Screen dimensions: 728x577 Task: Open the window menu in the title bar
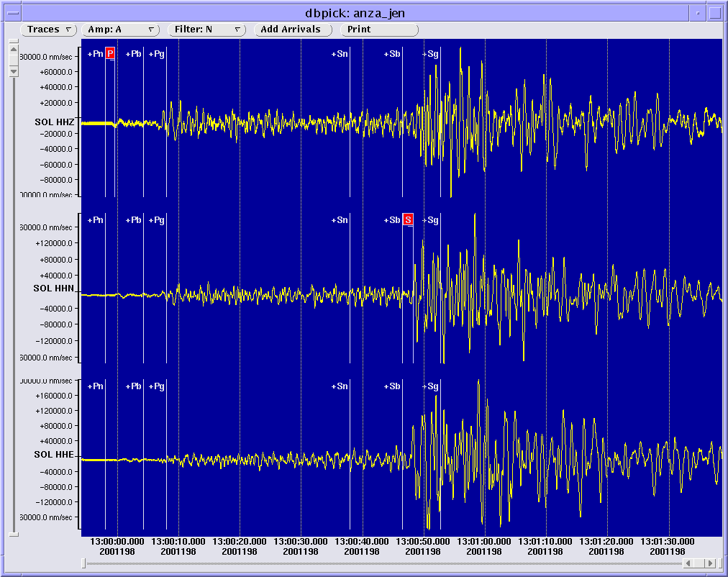pos(13,13)
